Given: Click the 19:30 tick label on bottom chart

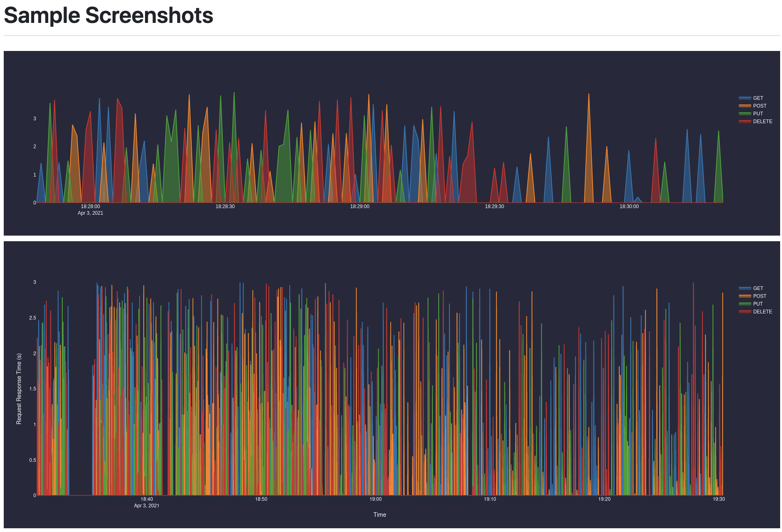Looking at the screenshot, I should click(x=719, y=499).
